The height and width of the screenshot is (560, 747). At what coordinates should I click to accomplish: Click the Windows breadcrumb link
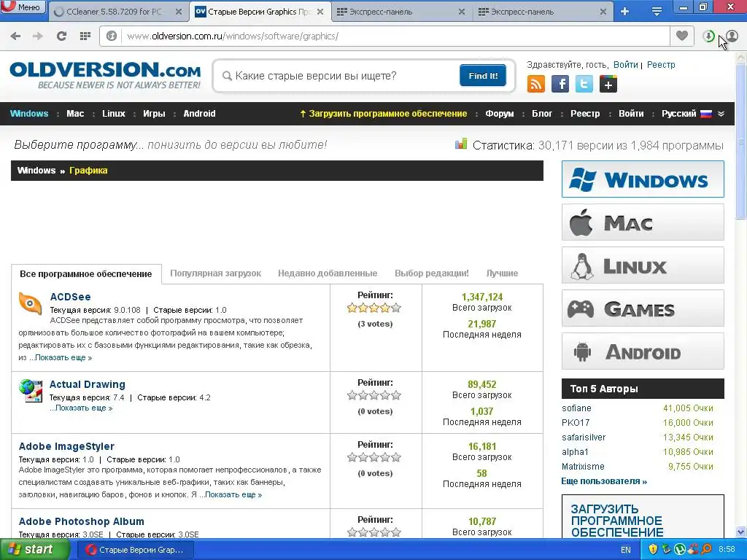(36, 171)
